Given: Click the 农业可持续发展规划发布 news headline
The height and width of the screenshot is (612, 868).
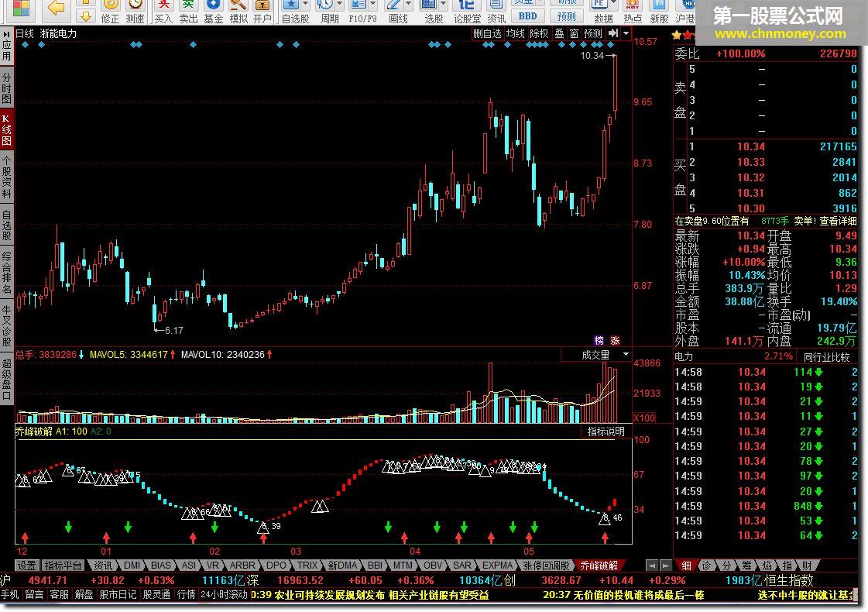Looking at the screenshot, I should point(329,596).
